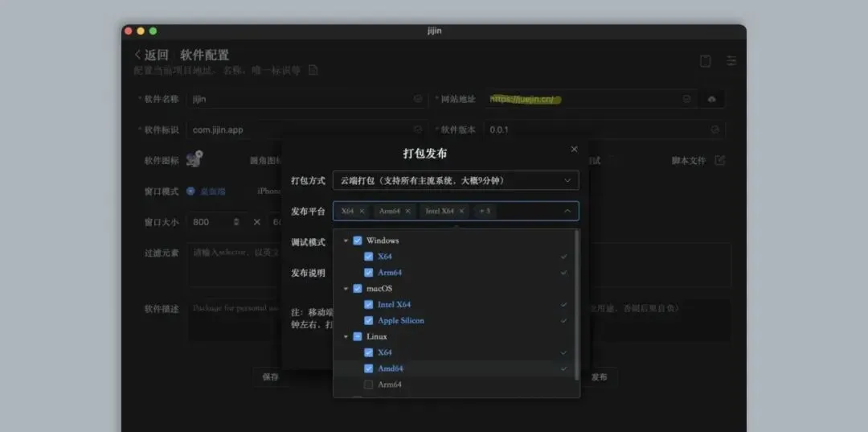
Task: Open the sliders settings icon in header
Action: pyautogui.click(x=732, y=61)
